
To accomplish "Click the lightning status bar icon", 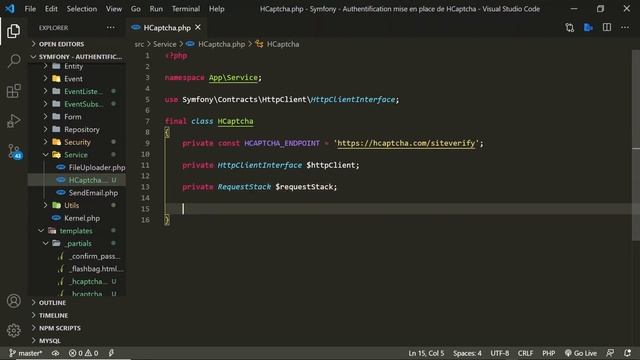I will [111, 353].
